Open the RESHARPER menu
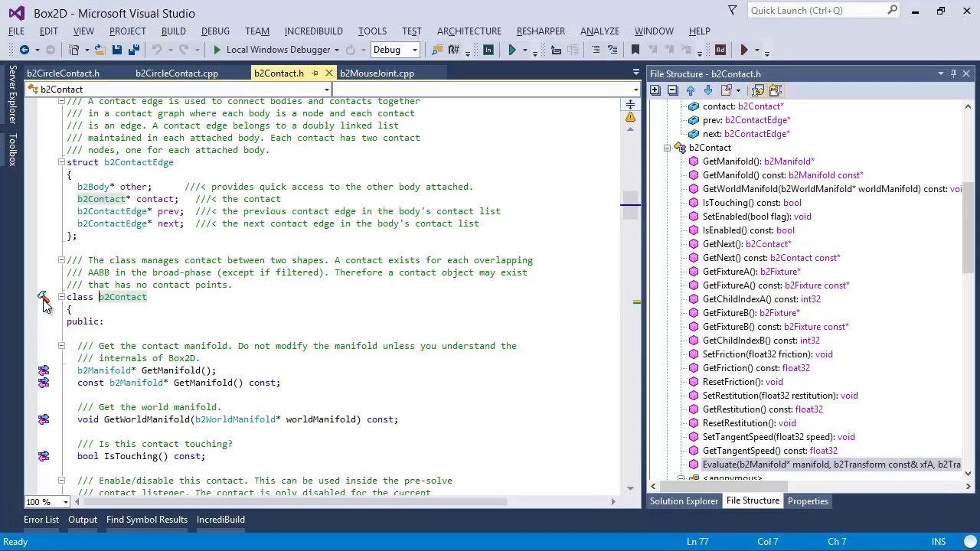 click(541, 31)
